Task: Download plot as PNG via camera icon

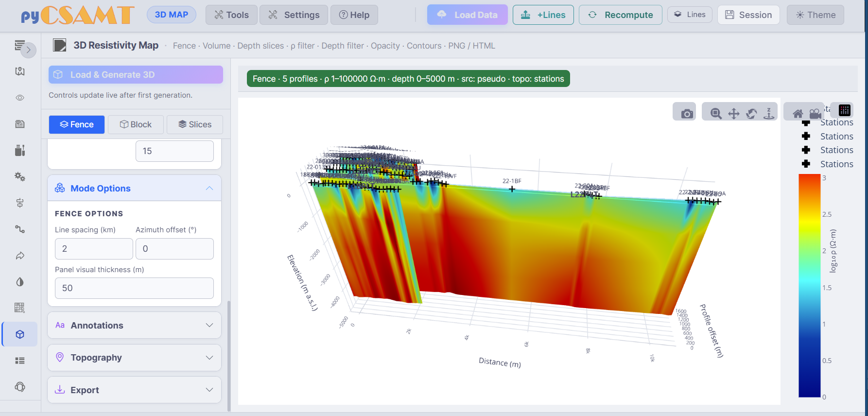Action: [x=687, y=114]
